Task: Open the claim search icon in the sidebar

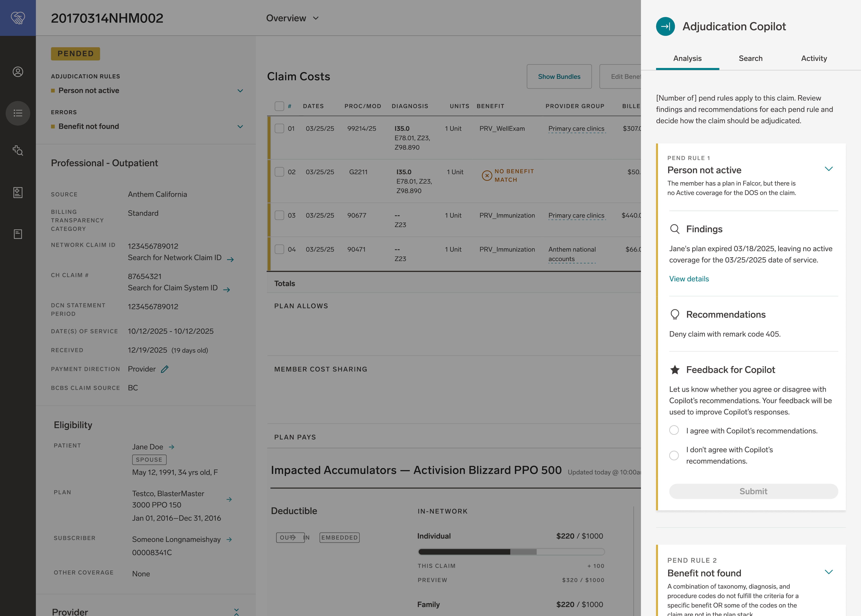Action: point(18,150)
